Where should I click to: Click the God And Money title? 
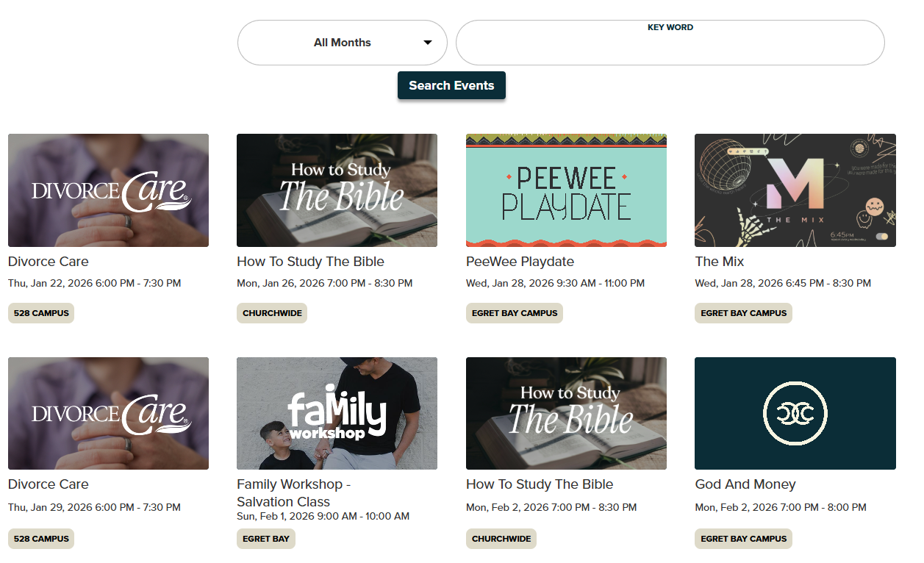[x=745, y=484]
